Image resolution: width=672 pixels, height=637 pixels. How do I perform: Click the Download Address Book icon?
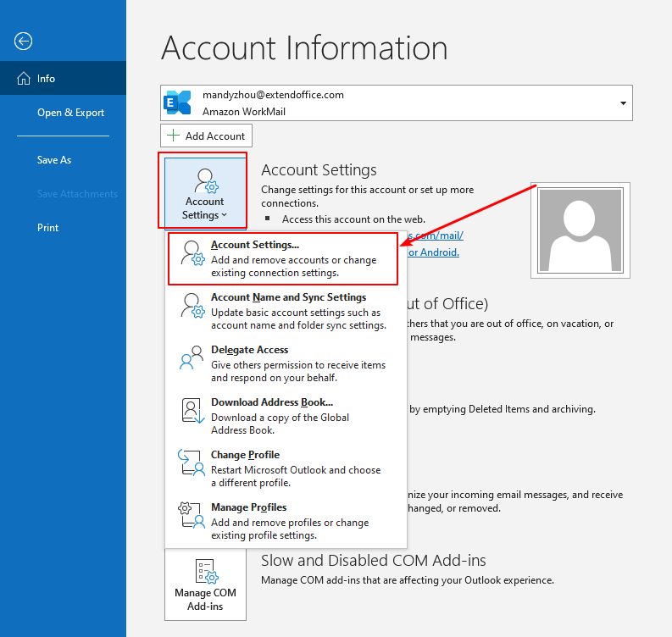(193, 411)
